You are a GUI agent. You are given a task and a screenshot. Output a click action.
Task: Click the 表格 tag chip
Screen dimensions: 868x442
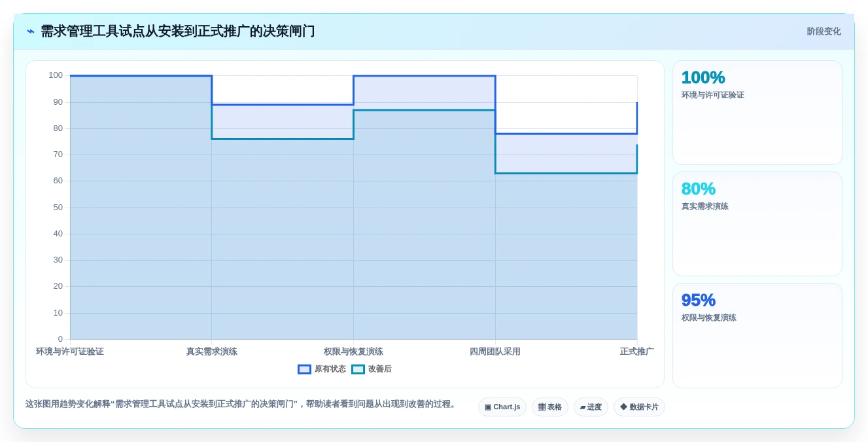(550, 407)
